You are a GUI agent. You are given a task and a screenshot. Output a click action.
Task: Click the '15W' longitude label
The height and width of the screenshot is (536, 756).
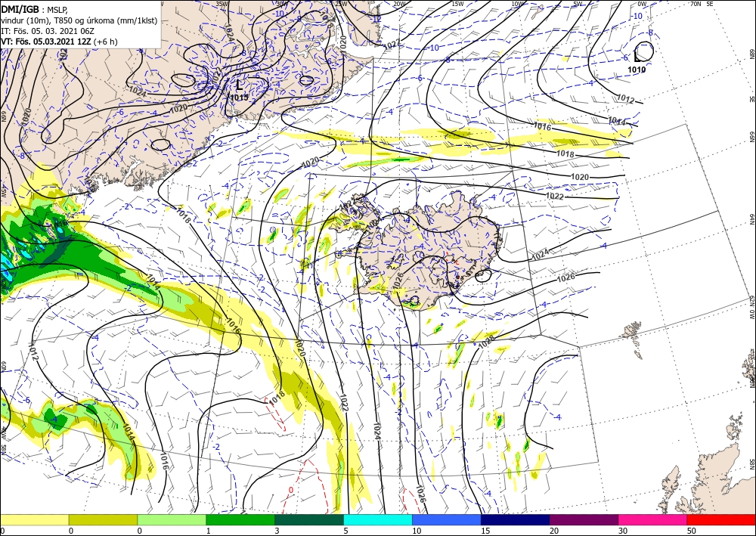pos(458,4)
